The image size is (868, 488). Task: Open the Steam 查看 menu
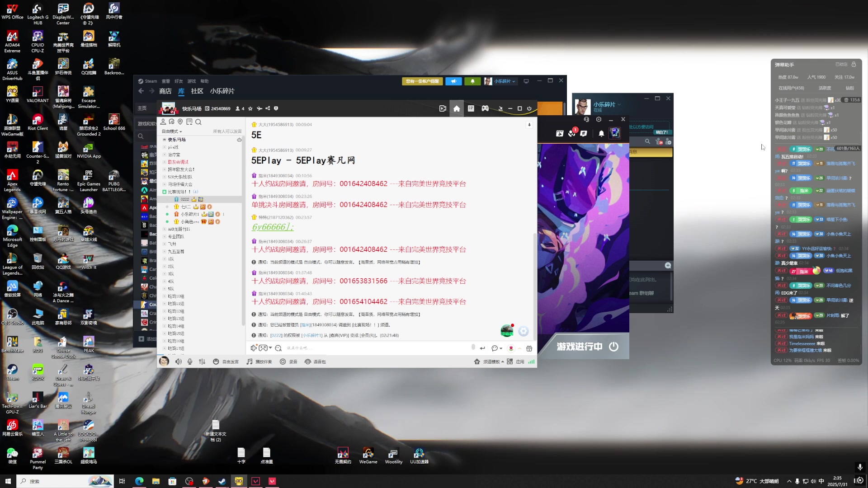click(x=166, y=81)
